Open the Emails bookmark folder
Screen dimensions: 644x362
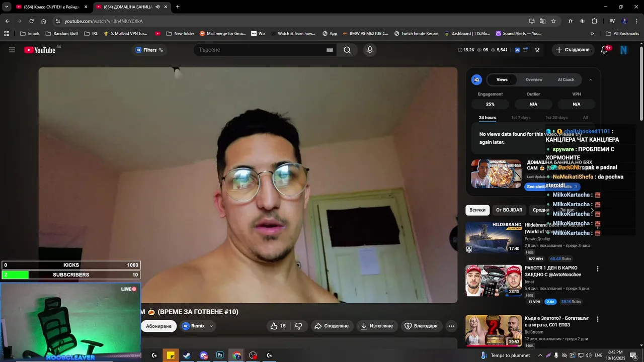pyautogui.click(x=30, y=34)
